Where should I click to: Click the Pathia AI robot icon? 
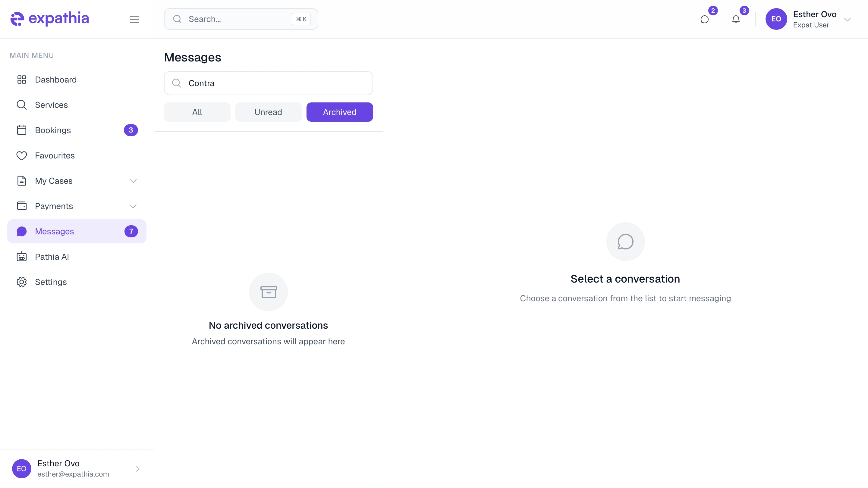coord(22,257)
